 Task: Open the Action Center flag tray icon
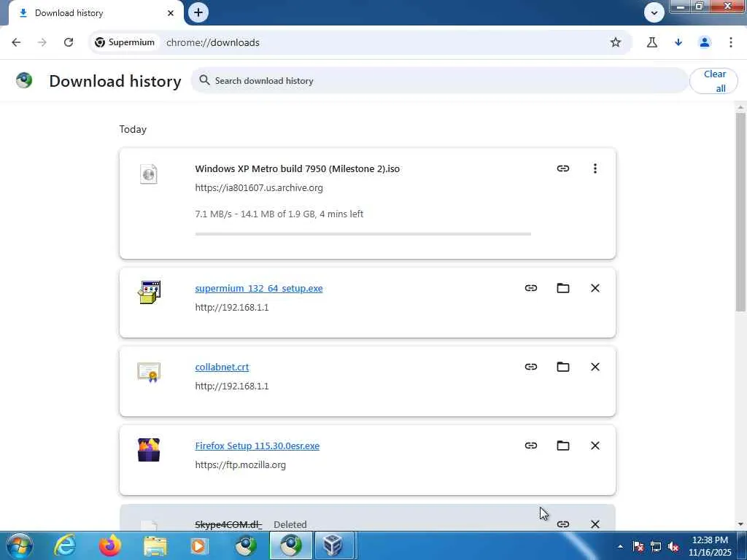tap(638, 547)
